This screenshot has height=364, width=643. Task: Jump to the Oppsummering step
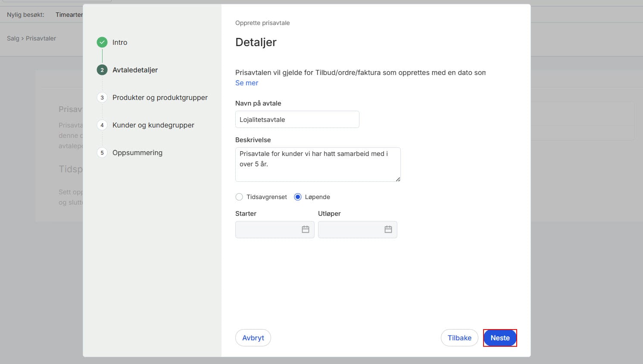coord(137,152)
